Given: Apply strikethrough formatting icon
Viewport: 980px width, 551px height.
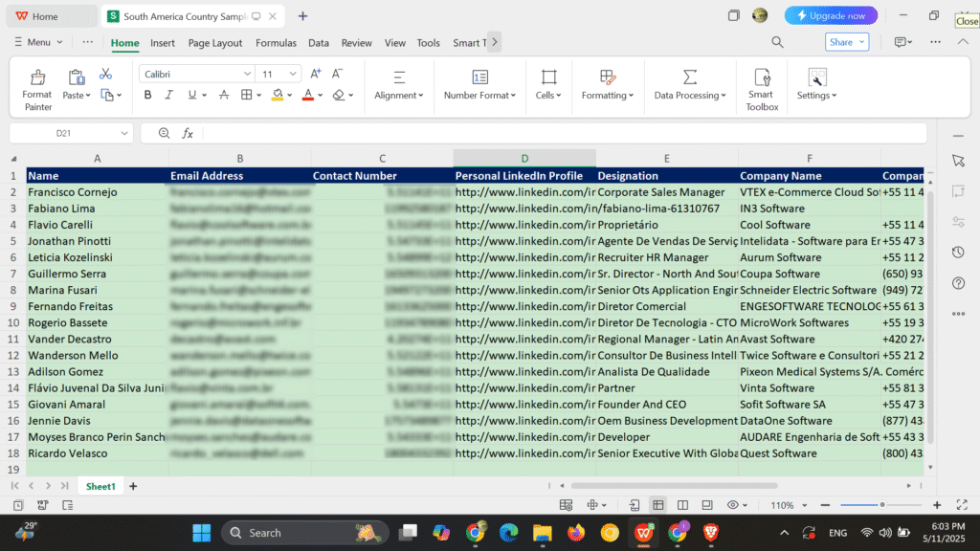Looking at the screenshot, I should click(x=224, y=95).
